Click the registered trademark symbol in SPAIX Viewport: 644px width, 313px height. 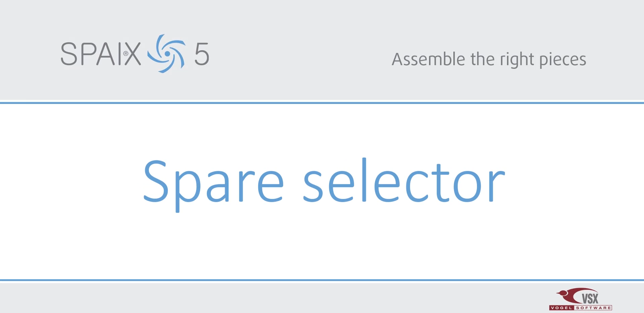pyautogui.click(x=126, y=53)
